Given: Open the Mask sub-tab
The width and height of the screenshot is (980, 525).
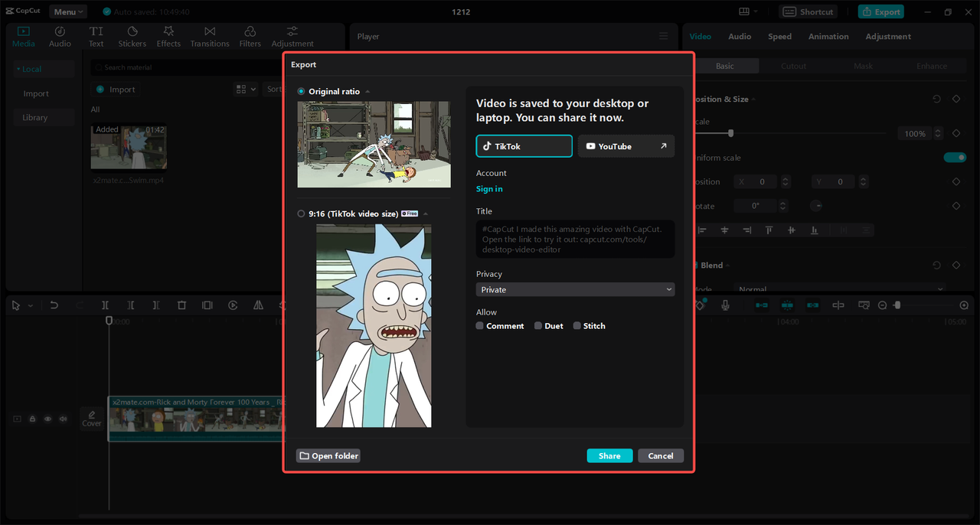Looking at the screenshot, I should coord(863,67).
